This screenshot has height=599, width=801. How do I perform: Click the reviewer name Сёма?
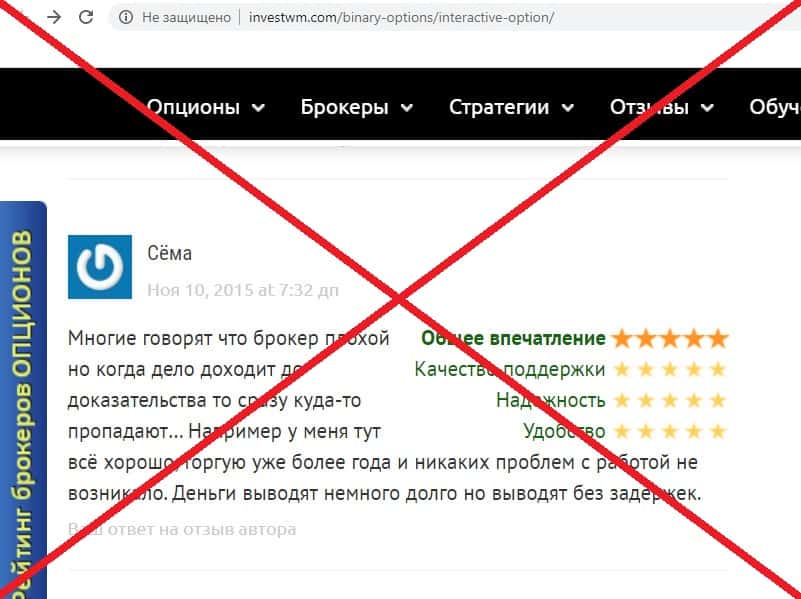tap(170, 253)
